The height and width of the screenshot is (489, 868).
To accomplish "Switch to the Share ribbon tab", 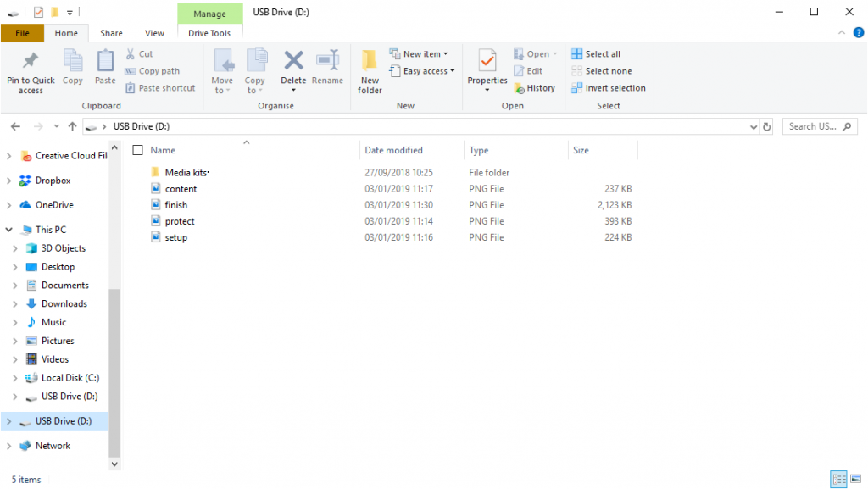I will [111, 33].
